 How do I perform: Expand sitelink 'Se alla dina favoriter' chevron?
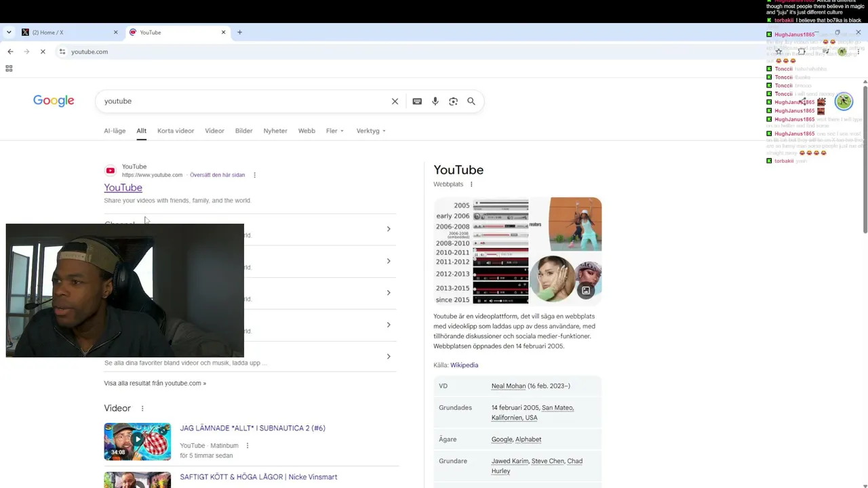tap(389, 357)
